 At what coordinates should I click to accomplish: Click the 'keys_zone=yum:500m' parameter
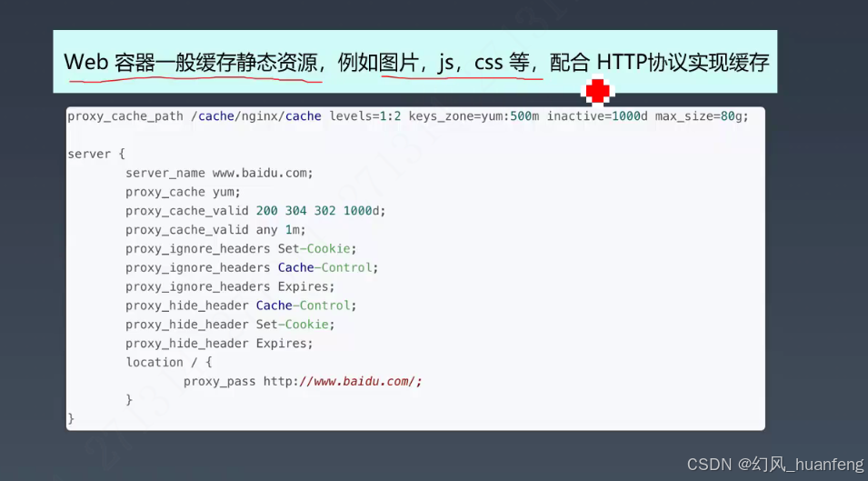(x=474, y=116)
